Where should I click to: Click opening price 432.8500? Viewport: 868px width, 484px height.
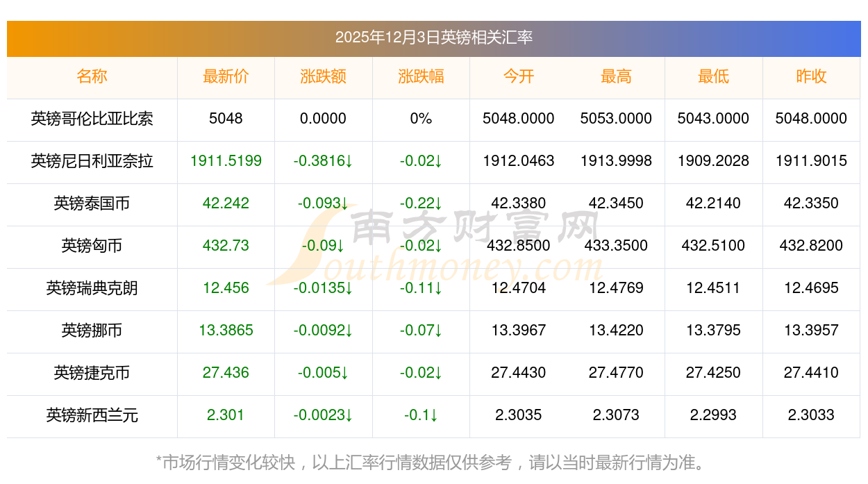(519, 246)
